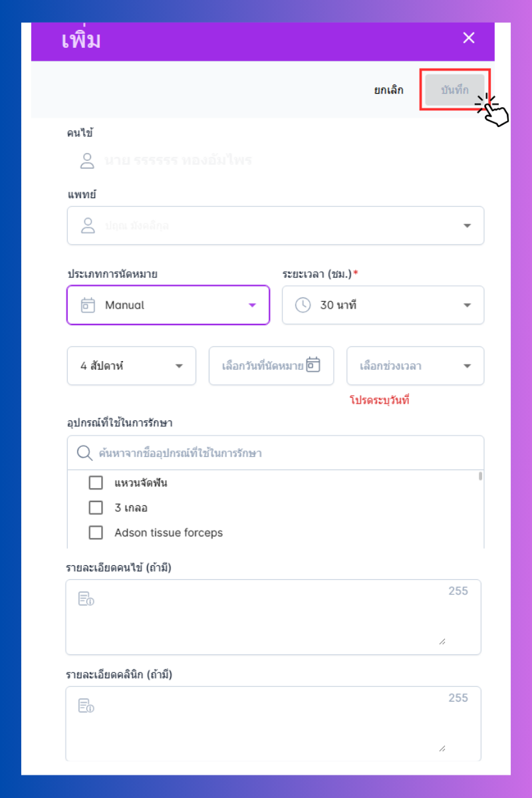
Task: Expand the เลือกช่วงเวลา time slot dropdown
Action: [x=467, y=366]
